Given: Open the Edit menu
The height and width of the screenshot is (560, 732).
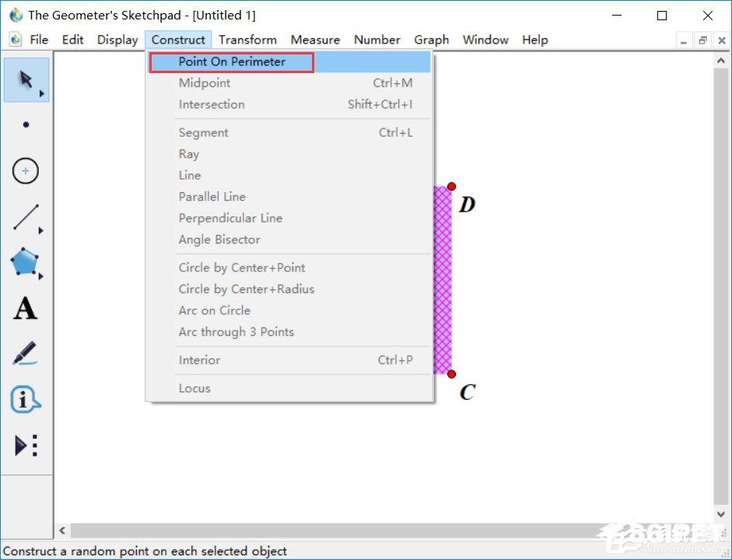Looking at the screenshot, I should pos(73,40).
